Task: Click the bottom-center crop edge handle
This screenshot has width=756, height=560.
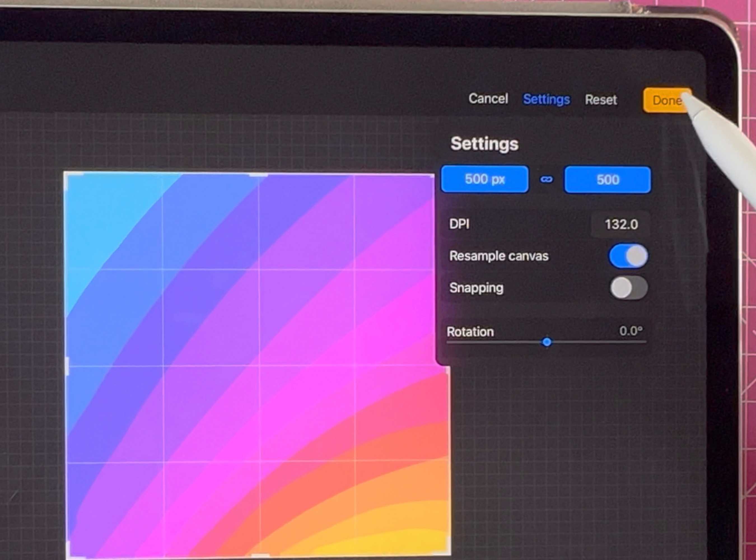Action: point(260,555)
